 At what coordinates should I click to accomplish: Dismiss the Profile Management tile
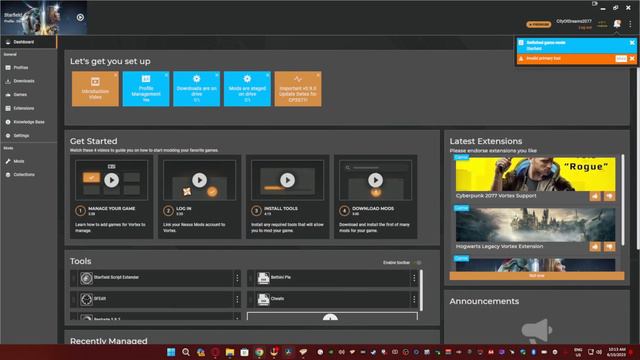pyautogui.click(x=167, y=75)
